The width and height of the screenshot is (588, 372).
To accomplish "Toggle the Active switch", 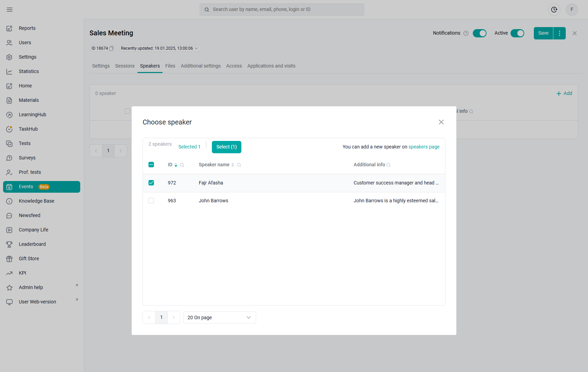I will tap(517, 33).
